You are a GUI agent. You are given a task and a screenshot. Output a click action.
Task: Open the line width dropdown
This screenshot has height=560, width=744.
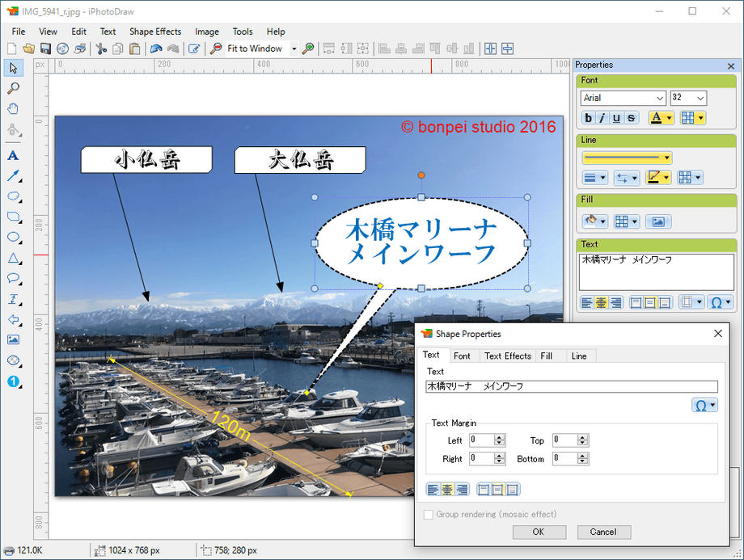pyautogui.click(x=595, y=178)
